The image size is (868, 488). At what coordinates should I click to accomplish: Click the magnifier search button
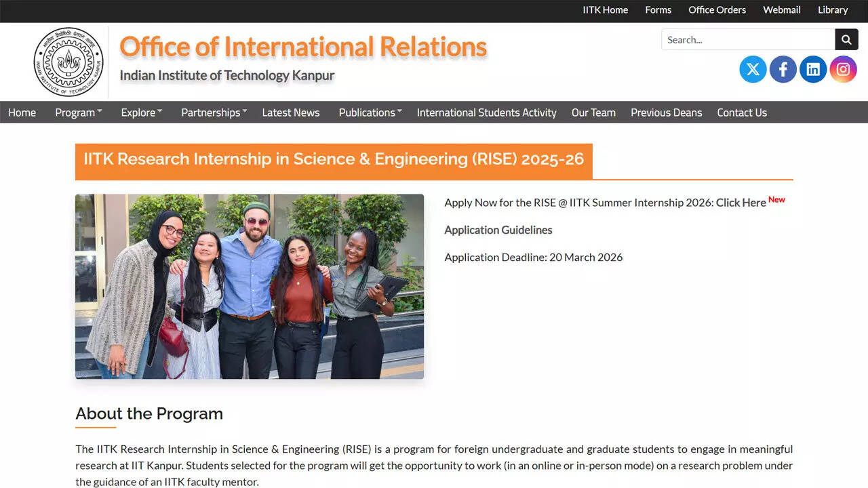(x=846, y=39)
